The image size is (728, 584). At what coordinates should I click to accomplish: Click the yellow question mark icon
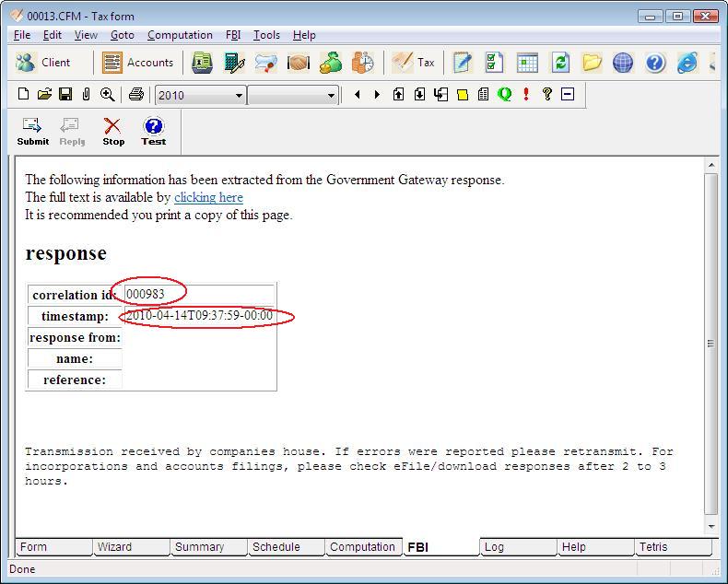pyautogui.click(x=547, y=94)
